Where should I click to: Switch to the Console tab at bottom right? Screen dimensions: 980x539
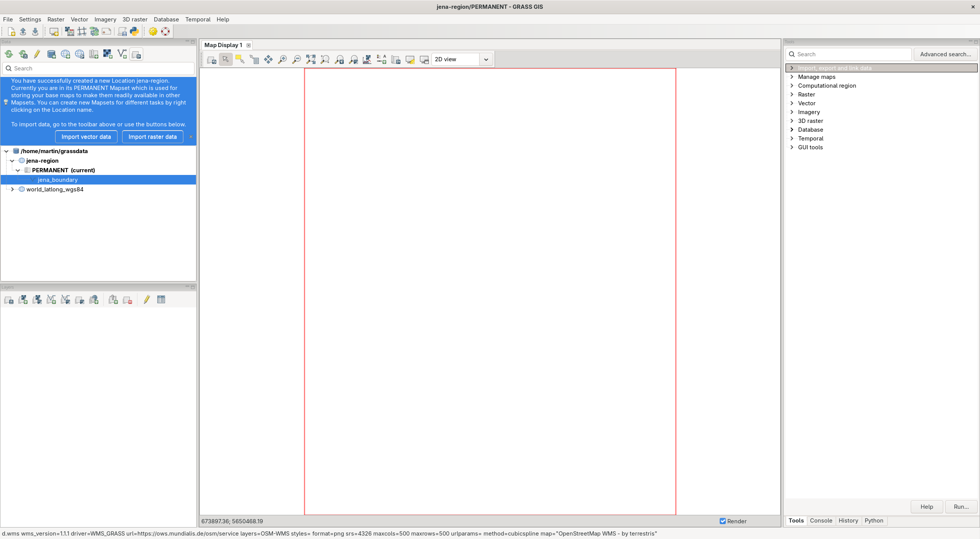[820, 521]
